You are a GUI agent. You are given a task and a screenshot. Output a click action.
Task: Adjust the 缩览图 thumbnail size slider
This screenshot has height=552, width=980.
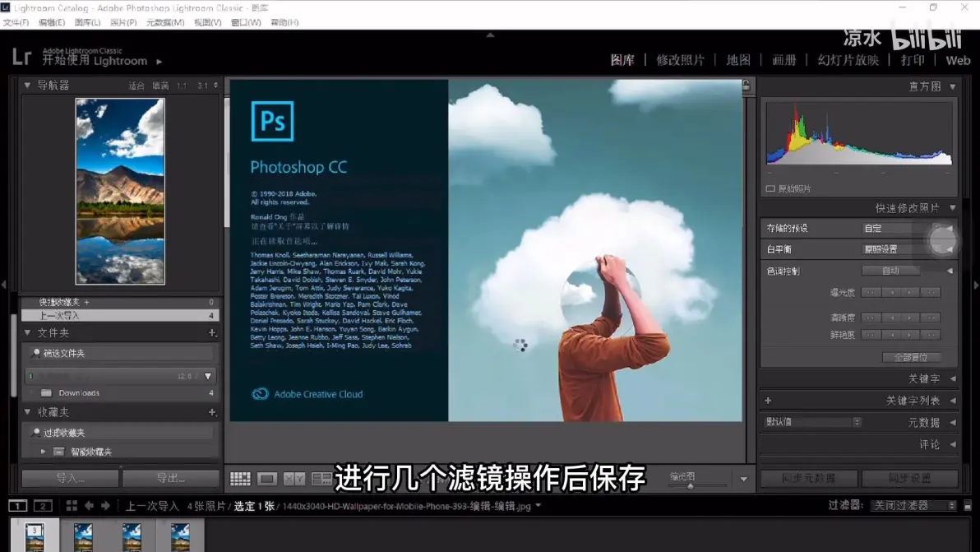[x=691, y=485]
